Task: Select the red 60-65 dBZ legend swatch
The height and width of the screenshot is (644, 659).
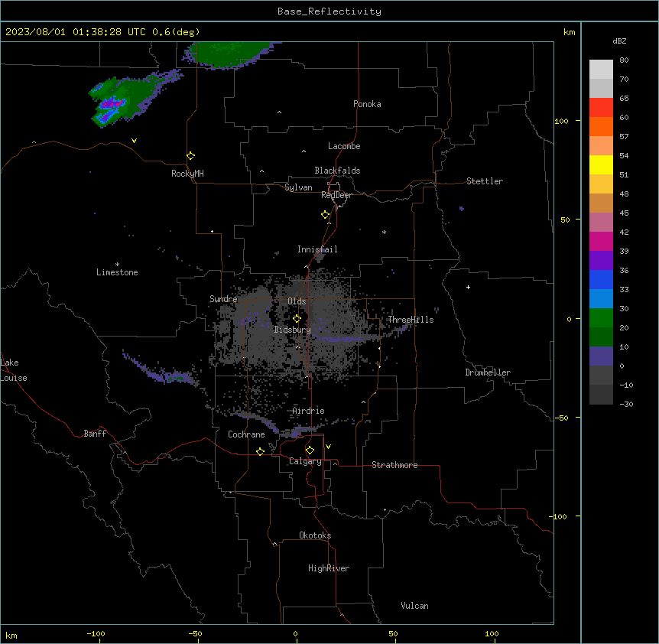Action: pyautogui.click(x=601, y=108)
